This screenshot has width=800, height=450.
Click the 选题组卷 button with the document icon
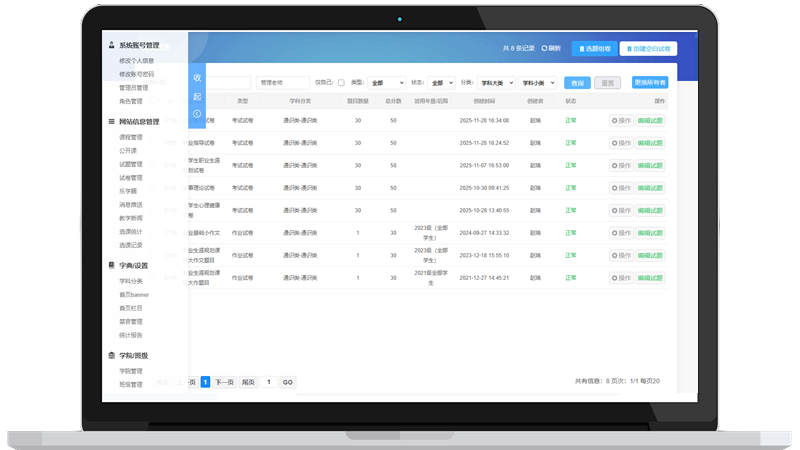pos(594,48)
